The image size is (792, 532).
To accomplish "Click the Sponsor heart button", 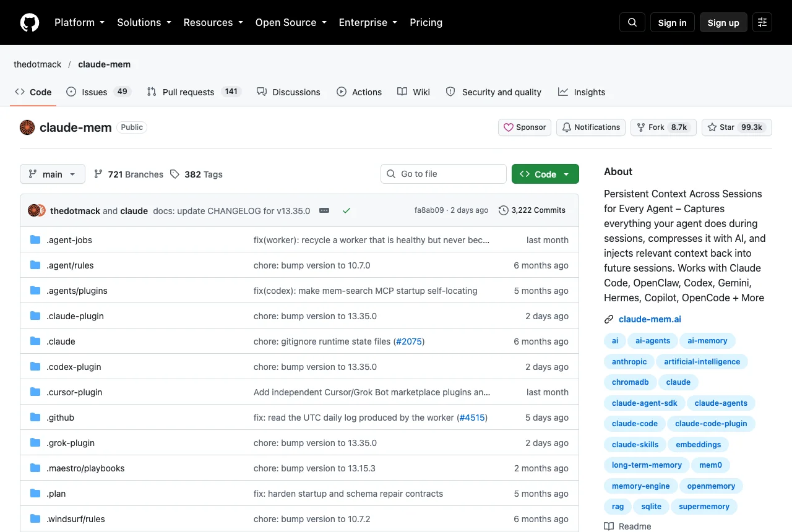I will pyautogui.click(x=525, y=127).
